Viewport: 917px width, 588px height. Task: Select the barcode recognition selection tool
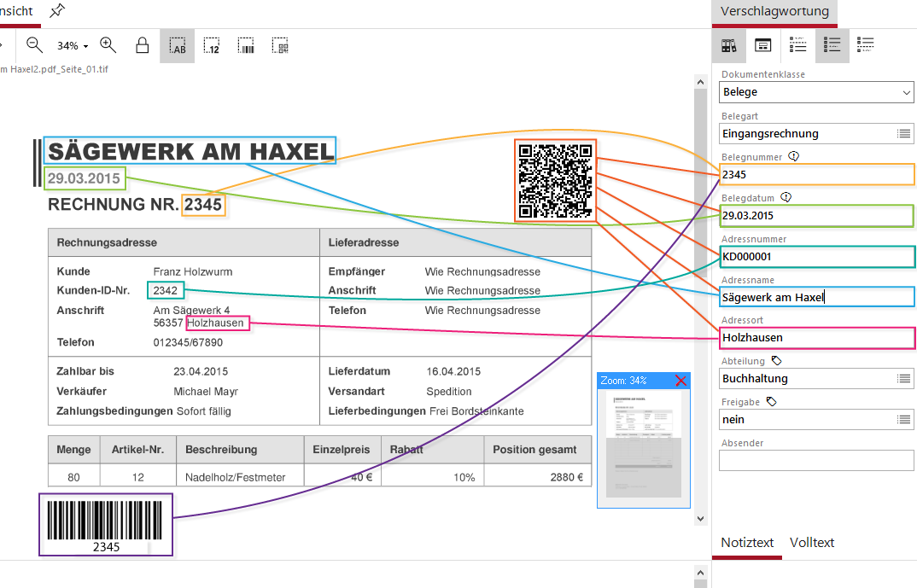click(246, 46)
